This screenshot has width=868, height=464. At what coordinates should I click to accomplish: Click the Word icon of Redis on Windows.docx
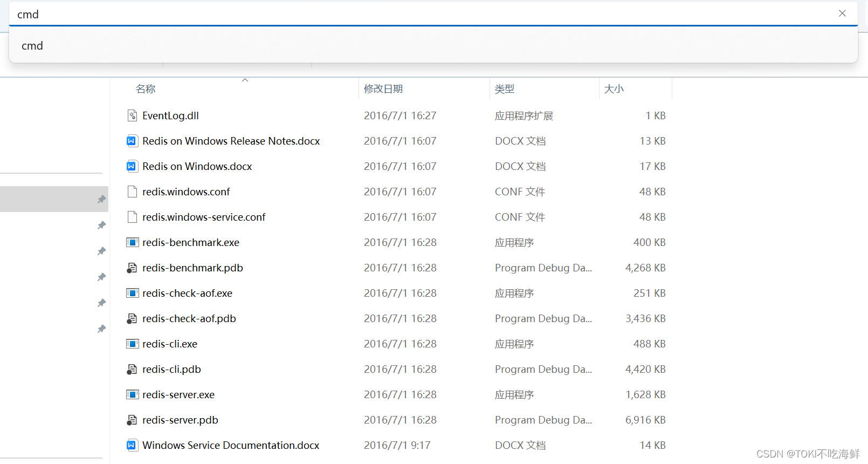click(132, 166)
